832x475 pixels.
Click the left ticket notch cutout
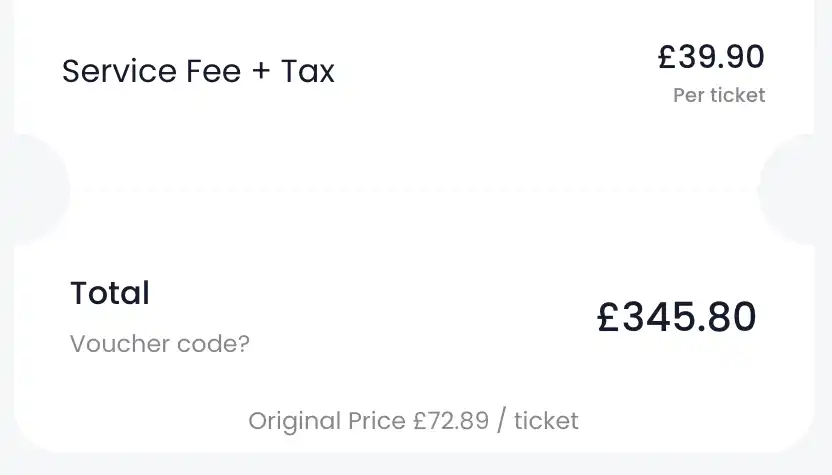coord(40,188)
